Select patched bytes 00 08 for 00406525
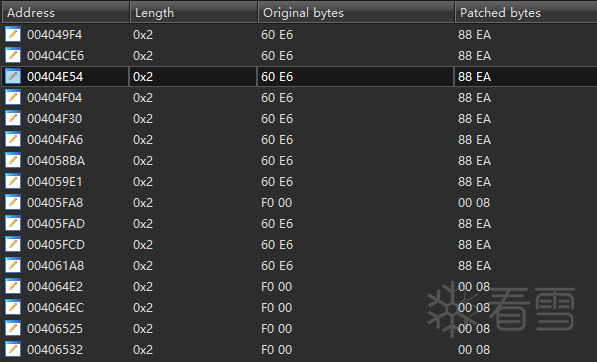The height and width of the screenshot is (362, 597). 474,329
